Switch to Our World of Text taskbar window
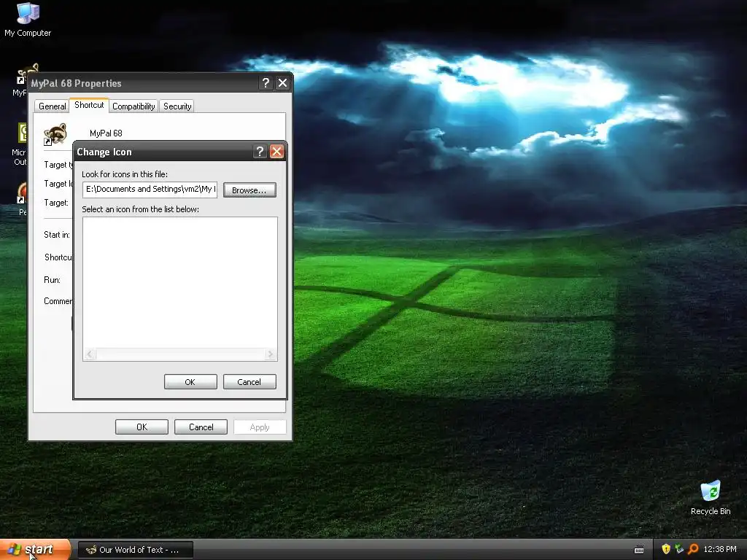The width and height of the screenshot is (747, 560). [135, 550]
